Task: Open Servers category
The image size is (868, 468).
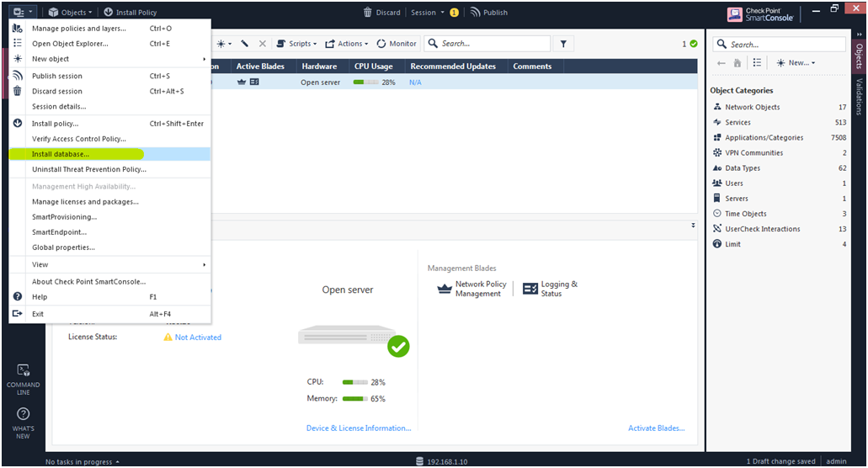Action: click(x=779, y=199)
